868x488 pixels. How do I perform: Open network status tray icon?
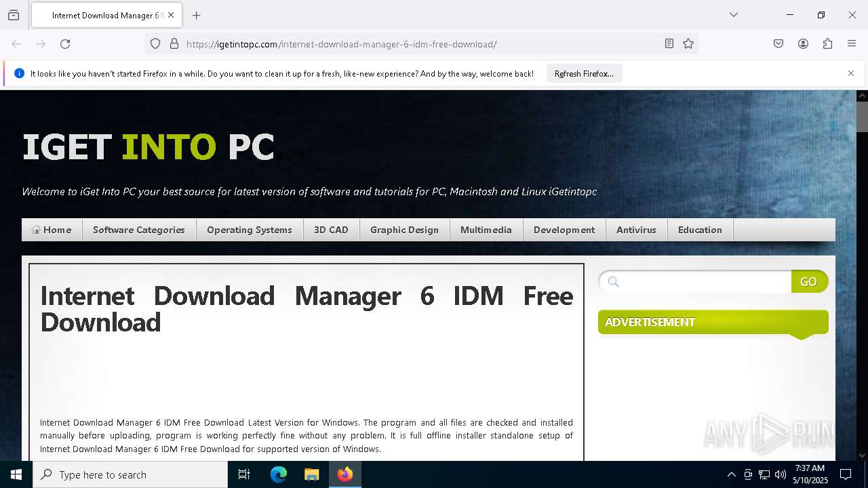pyautogui.click(x=764, y=474)
